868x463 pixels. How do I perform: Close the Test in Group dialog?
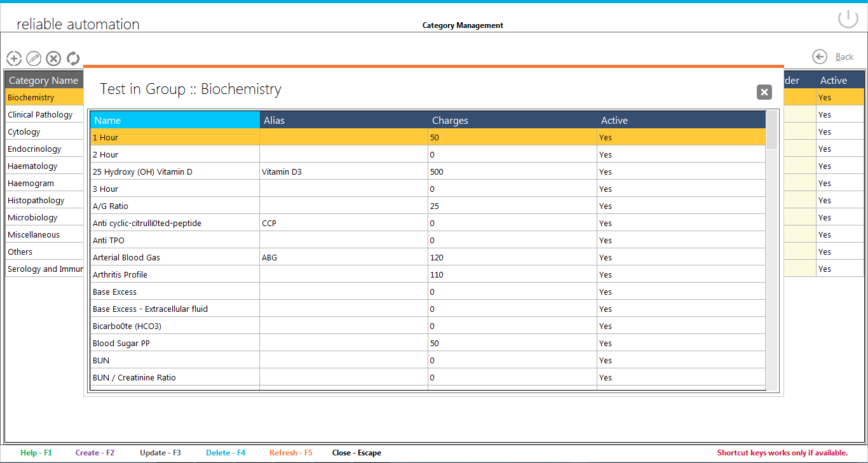click(x=764, y=92)
